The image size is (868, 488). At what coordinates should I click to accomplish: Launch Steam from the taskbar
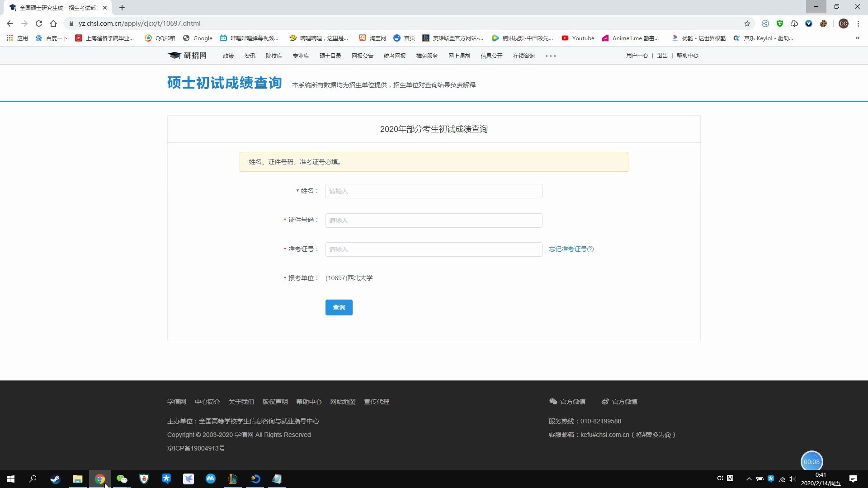point(55,479)
